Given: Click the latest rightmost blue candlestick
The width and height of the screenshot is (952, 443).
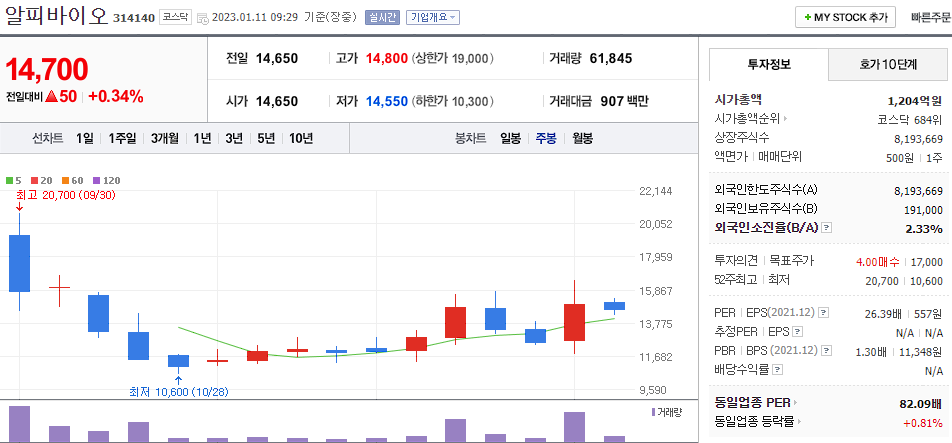Looking at the screenshot, I should click(614, 306).
